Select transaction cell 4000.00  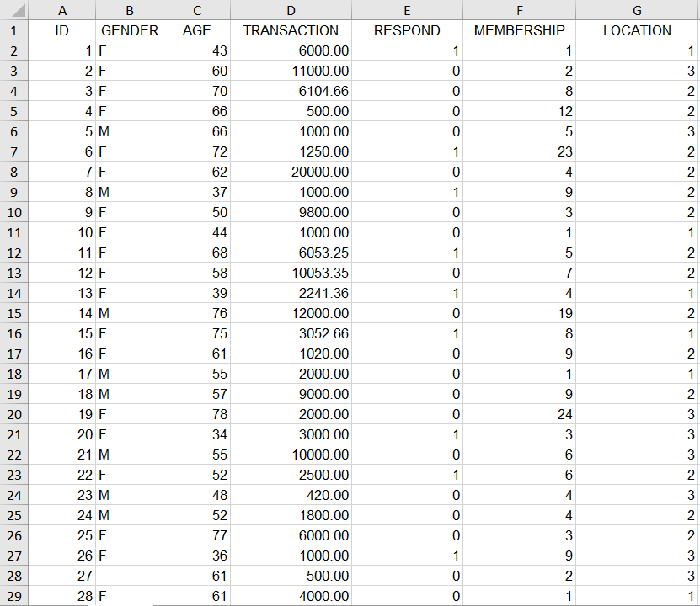coord(291,596)
